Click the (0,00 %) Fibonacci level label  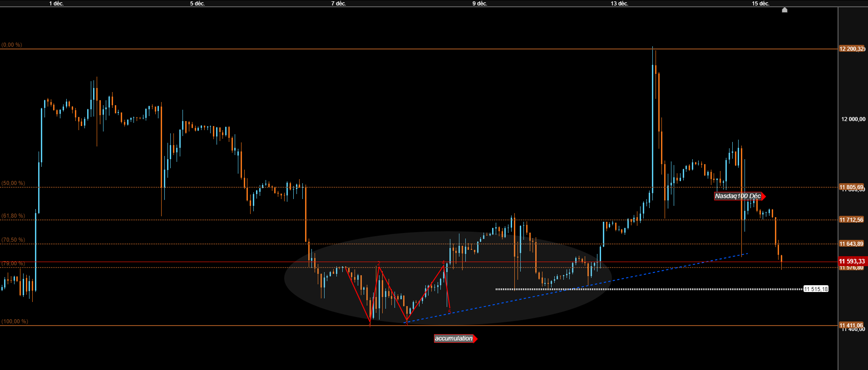[x=12, y=45]
